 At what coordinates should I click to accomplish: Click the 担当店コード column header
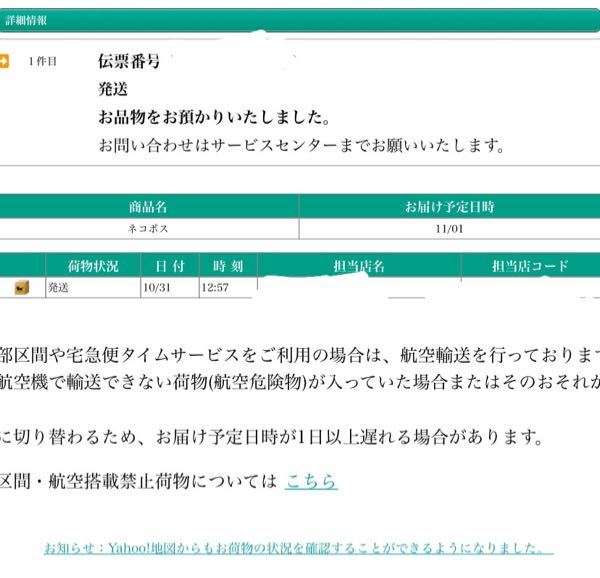[x=529, y=266]
